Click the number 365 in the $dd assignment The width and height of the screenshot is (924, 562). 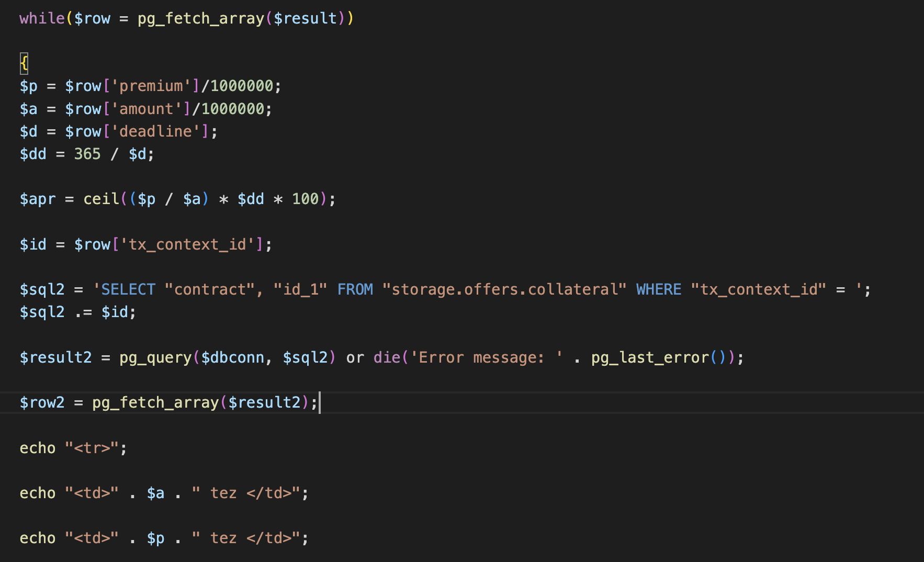pyautogui.click(x=87, y=154)
